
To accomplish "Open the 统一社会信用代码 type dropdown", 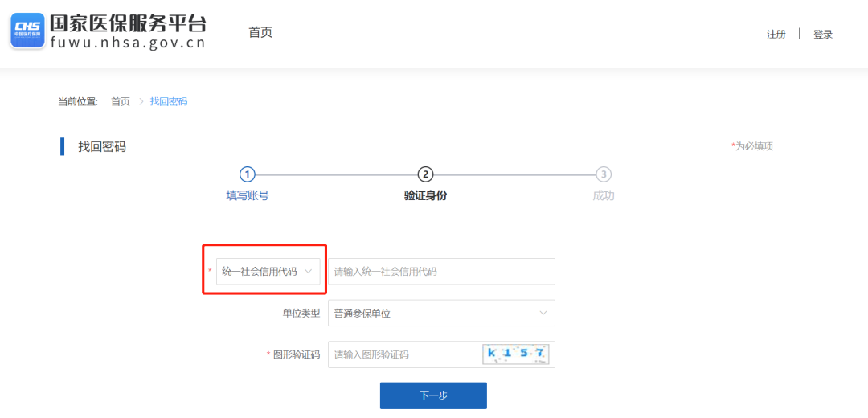I will tap(268, 272).
